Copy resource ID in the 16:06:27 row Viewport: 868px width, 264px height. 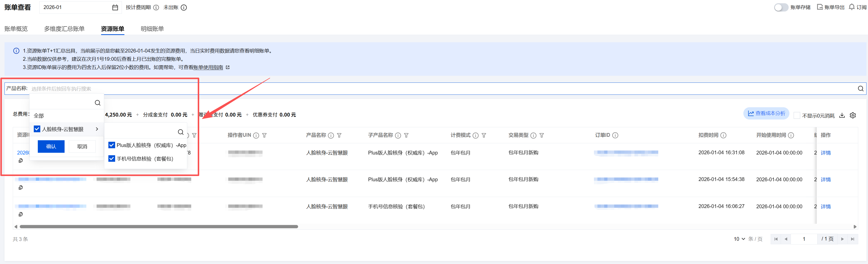[21, 214]
